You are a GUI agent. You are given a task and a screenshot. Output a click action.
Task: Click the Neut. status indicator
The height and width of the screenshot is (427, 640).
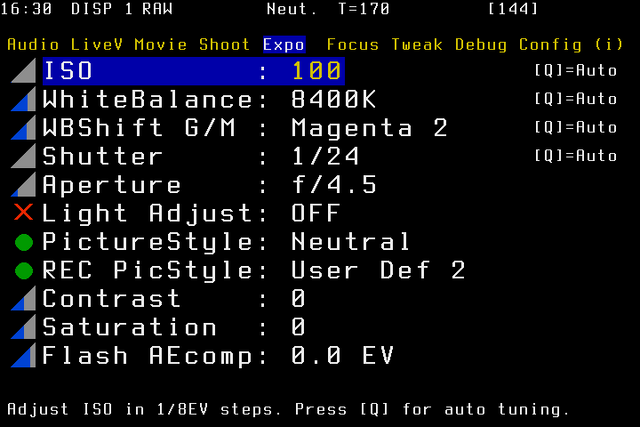[292, 9]
